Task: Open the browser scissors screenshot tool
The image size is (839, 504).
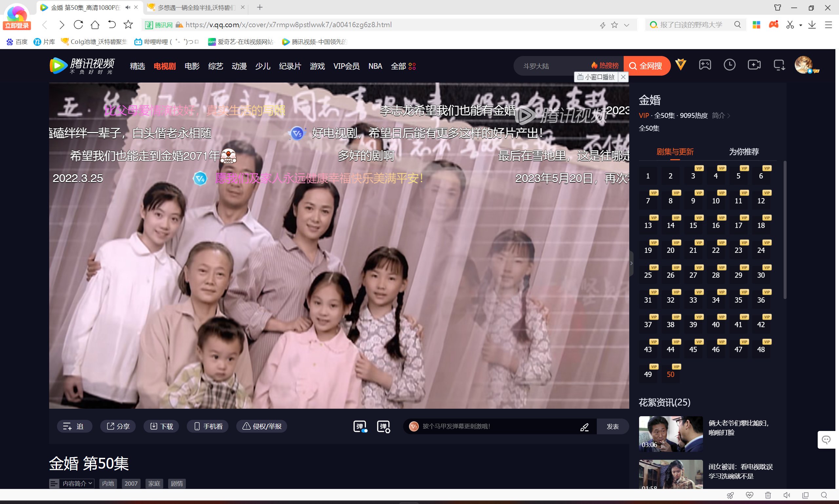Action: click(x=790, y=25)
